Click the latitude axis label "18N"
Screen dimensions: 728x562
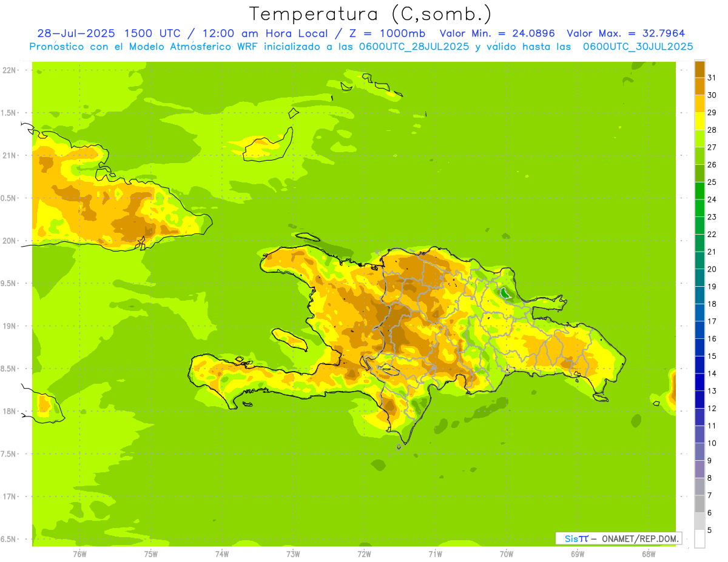(x=9, y=411)
